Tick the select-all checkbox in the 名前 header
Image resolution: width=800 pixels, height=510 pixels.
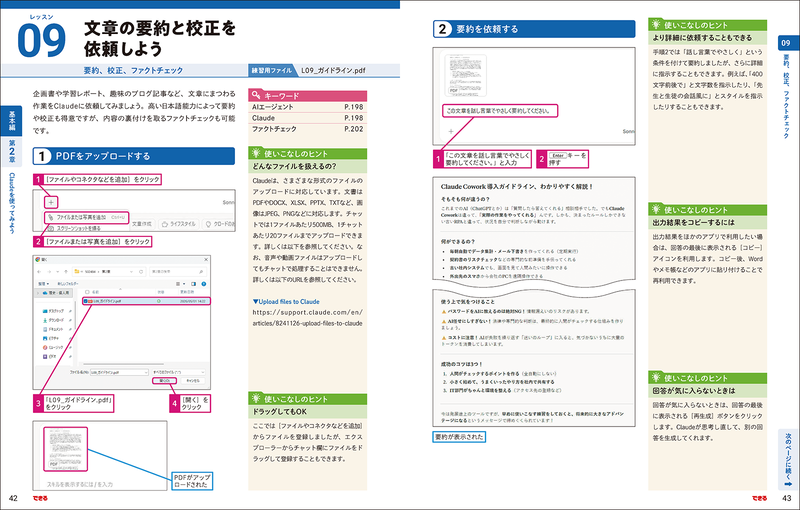tap(87, 292)
